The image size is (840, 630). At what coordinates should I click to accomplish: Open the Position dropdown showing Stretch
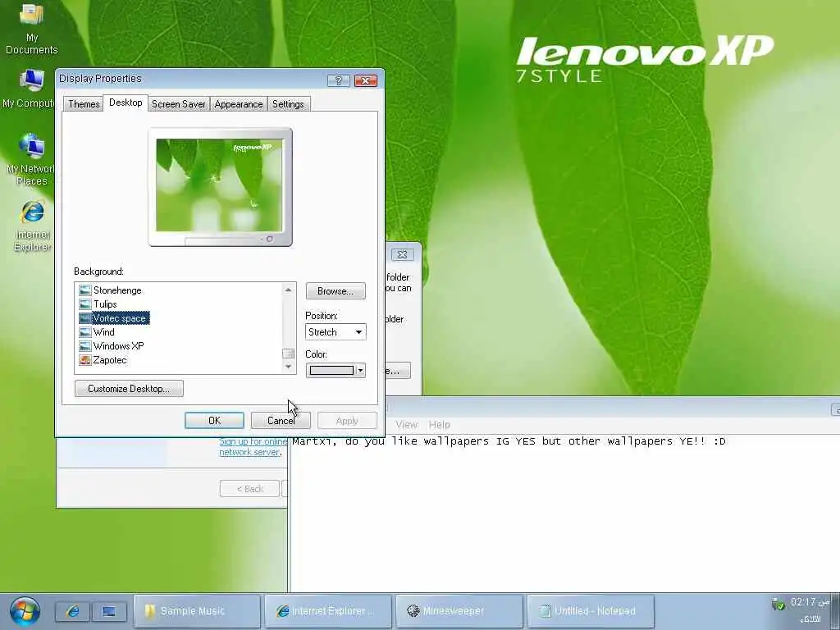(x=336, y=332)
